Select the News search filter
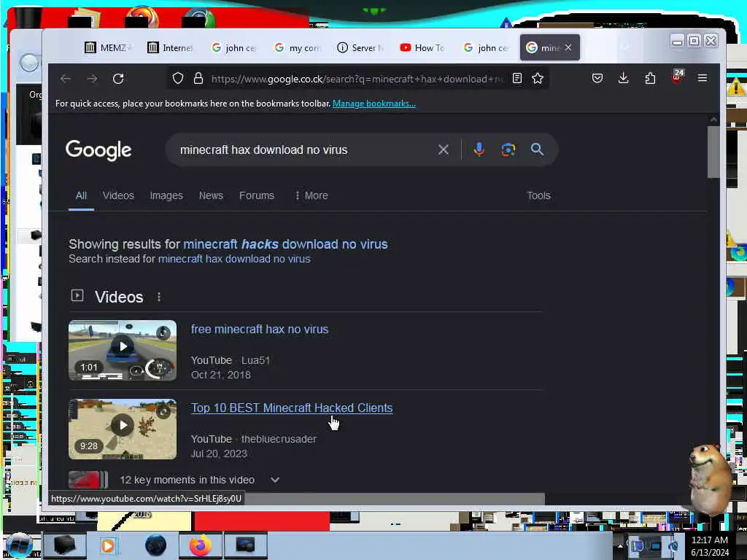This screenshot has width=747, height=560. coord(211,195)
